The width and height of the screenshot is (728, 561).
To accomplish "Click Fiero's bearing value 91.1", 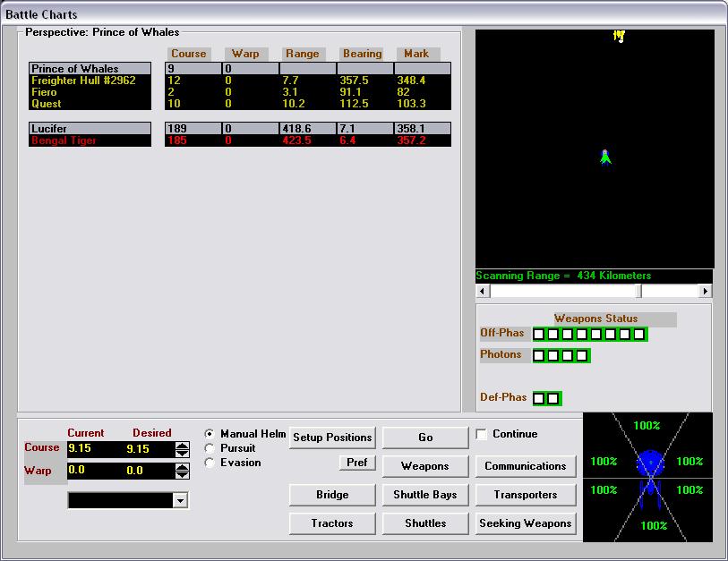I will click(x=350, y=92).
